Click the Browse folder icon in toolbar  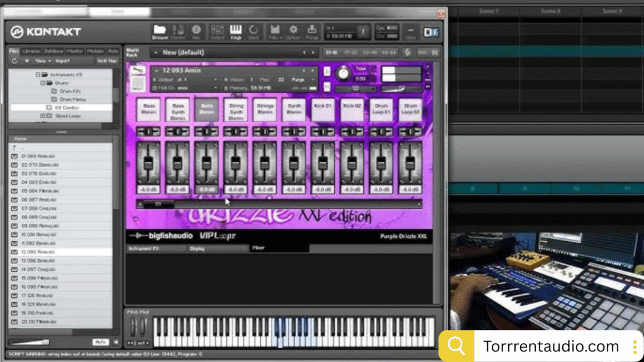[x=160, y=31]
